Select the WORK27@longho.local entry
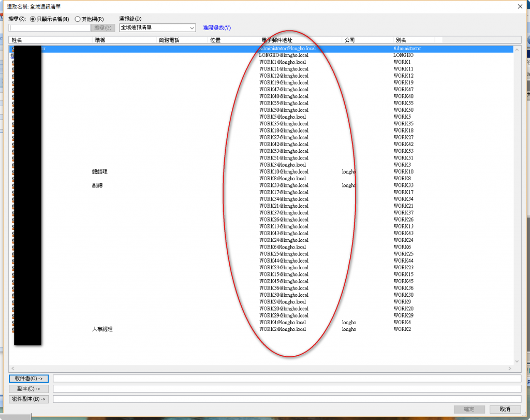This screenshot has height=420, width=530. (284, 137)
